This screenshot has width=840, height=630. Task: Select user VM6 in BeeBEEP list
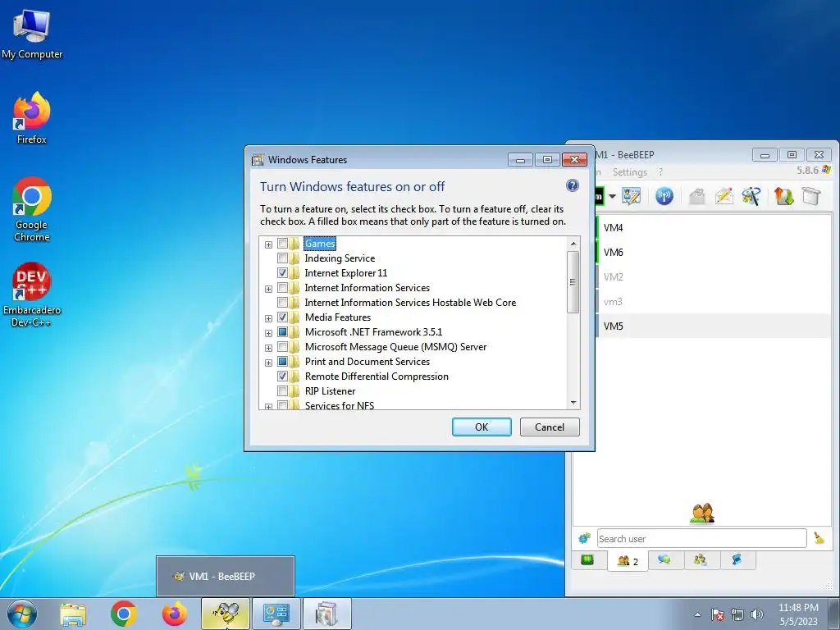[x=714, y=253]
